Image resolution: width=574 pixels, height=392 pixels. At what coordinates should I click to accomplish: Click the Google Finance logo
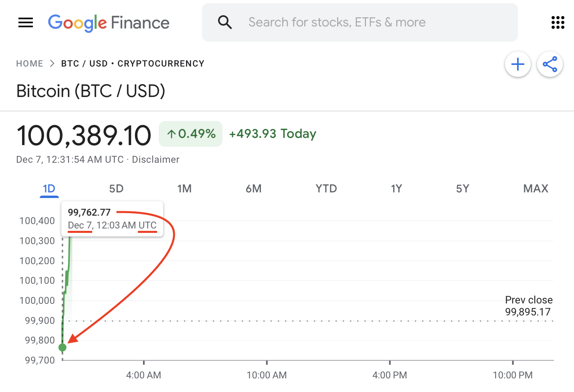click(x=109, y=22)
